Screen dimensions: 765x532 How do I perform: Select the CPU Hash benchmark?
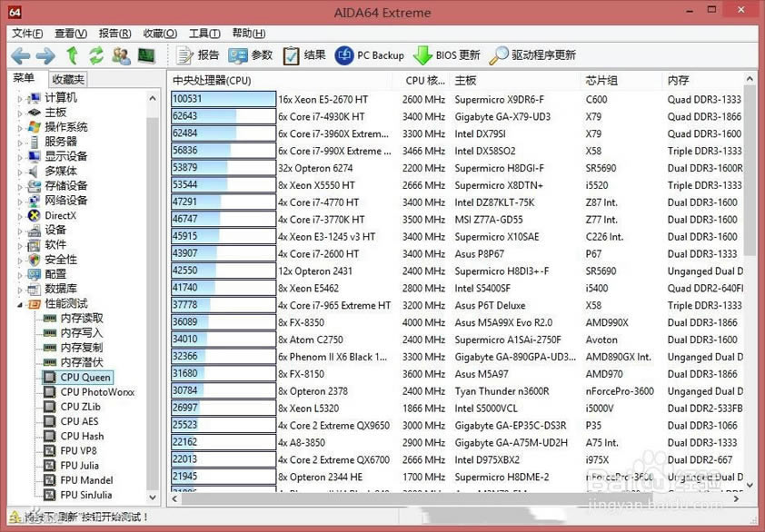click(x=82, y=436)
